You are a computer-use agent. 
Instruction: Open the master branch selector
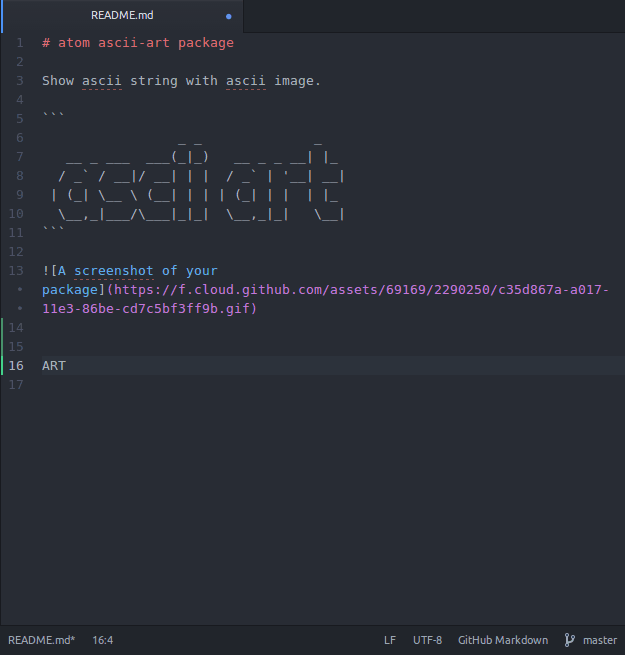pyautogui.click(x=600, y=640)
